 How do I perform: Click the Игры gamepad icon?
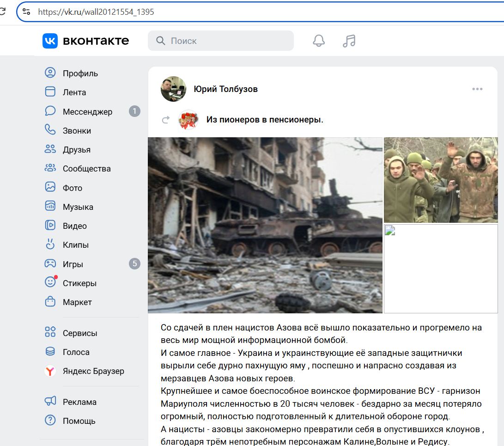click(x=50, y=264)
